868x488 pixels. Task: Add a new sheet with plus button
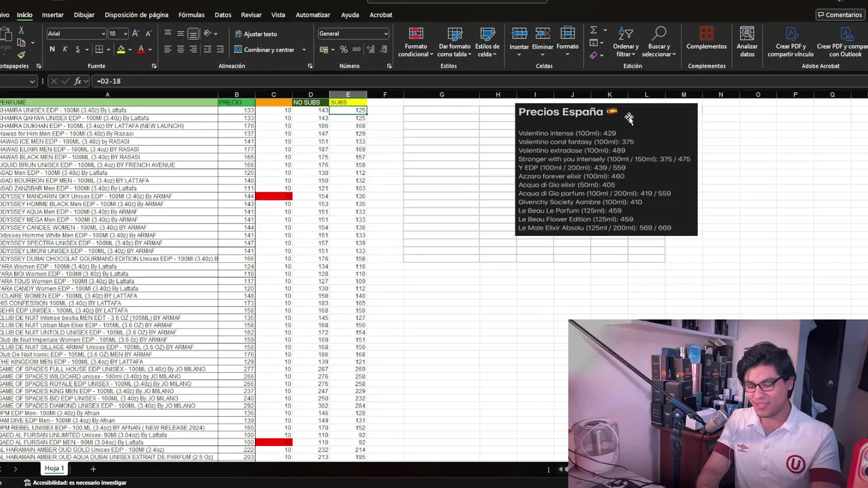[93, 469]
